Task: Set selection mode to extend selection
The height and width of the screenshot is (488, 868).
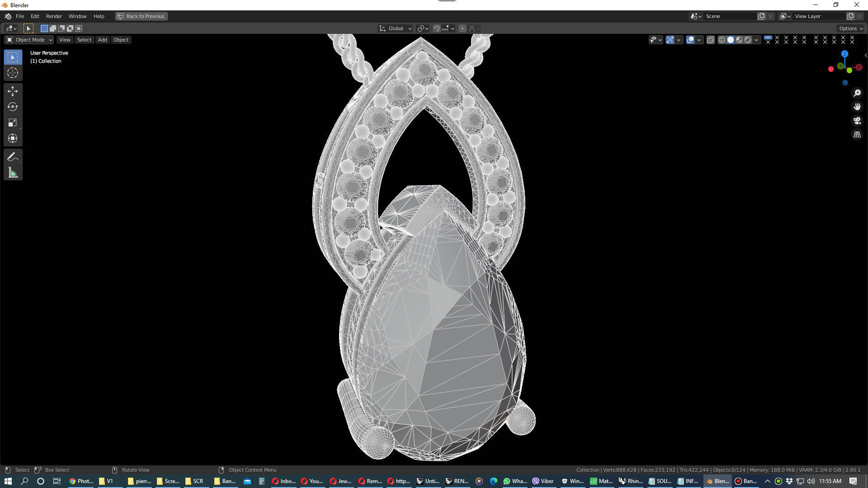Action: tap(53, 28)
